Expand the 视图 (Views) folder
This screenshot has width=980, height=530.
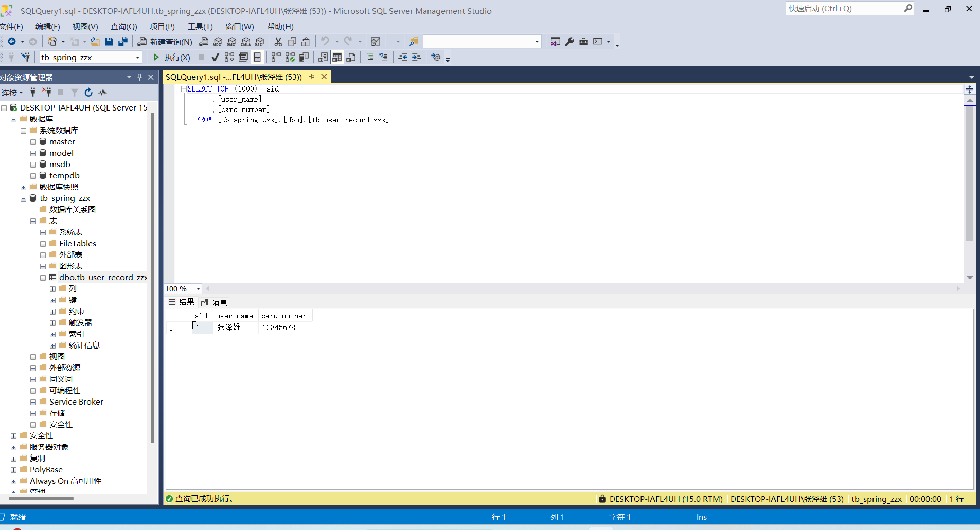coord(33,357)
